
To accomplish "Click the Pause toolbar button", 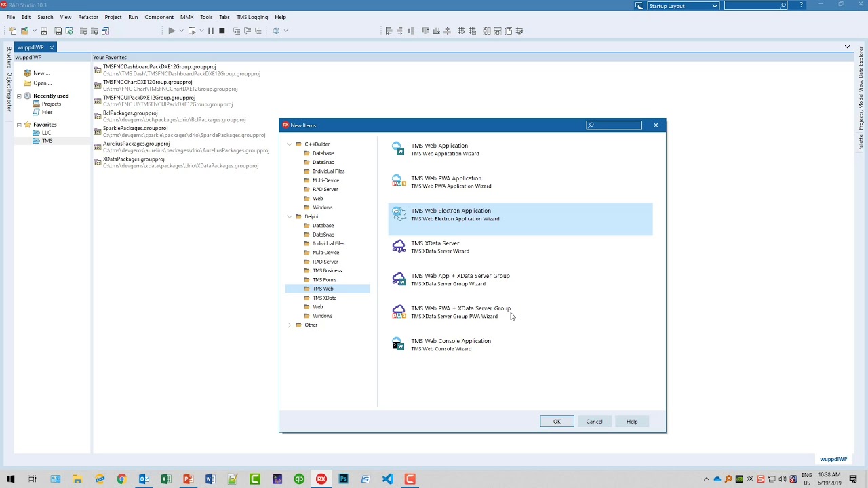I will click(x=211, y=30).
